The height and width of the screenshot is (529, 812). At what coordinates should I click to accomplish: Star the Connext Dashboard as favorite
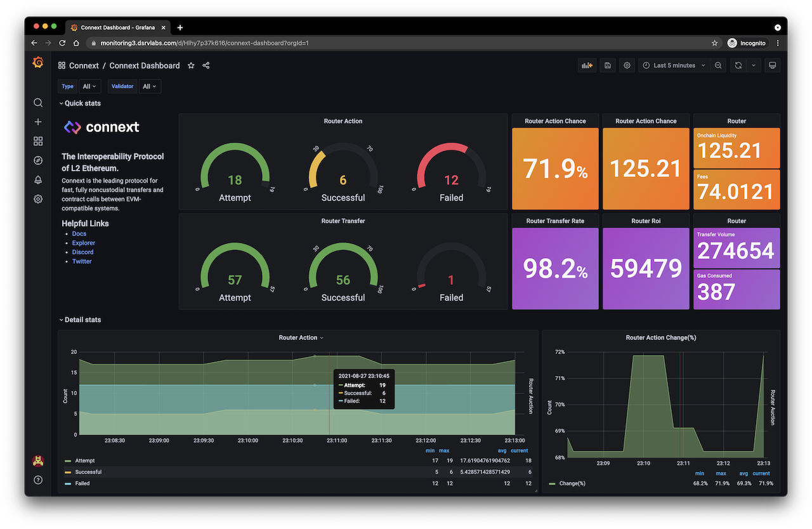click(191, 65)
